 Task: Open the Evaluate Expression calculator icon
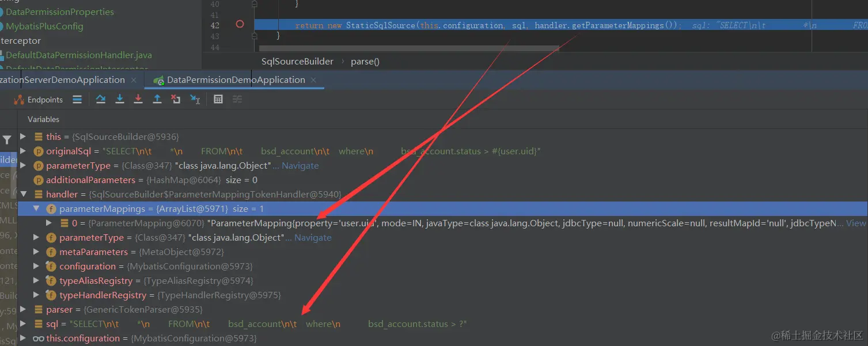(x=218, y=100)
